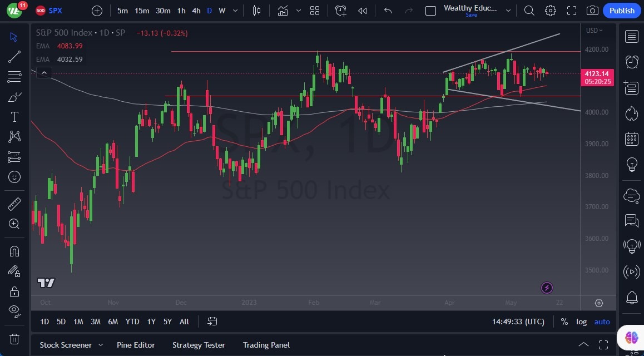
Task: Select the 5m timeframe
Action: (122, 11)
